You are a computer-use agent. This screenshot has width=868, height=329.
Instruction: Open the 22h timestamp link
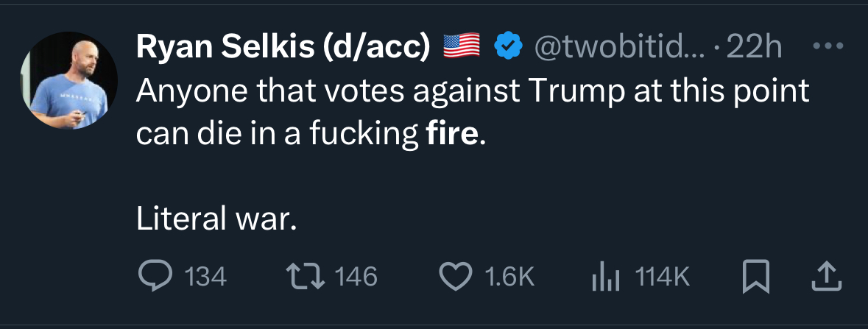point(754,47)
